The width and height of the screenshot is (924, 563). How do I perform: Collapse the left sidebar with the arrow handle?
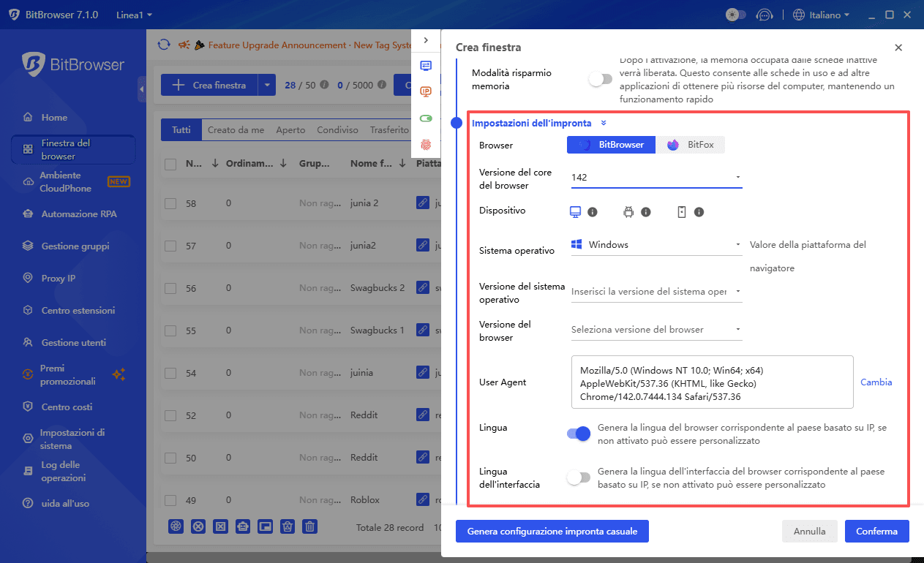point(141,89)
